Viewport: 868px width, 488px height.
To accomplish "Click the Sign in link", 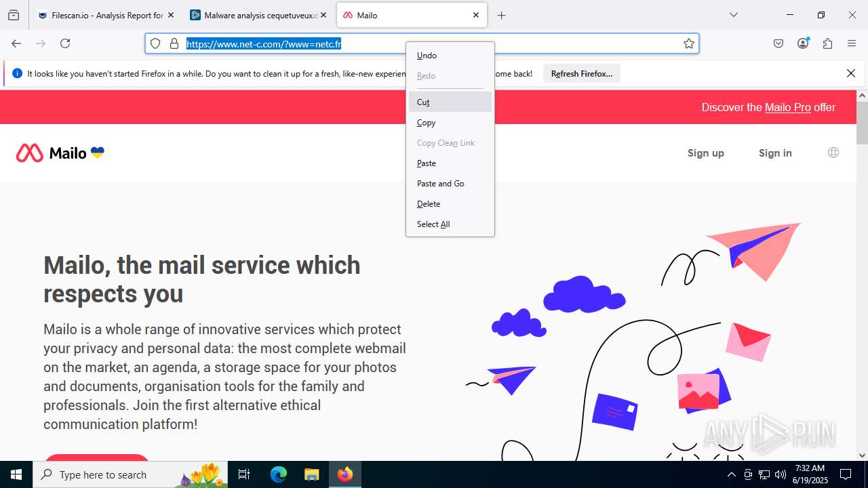I will coord(775,153).
